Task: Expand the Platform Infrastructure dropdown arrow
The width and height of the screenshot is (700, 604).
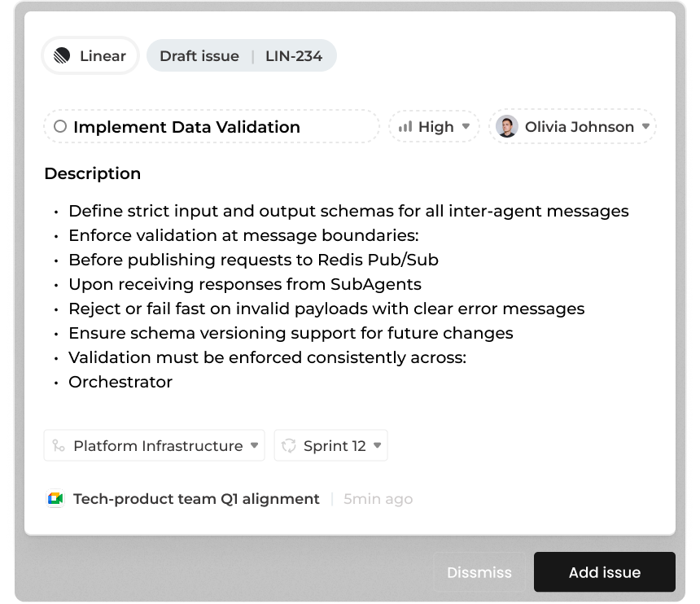Action: pos(254,446)
